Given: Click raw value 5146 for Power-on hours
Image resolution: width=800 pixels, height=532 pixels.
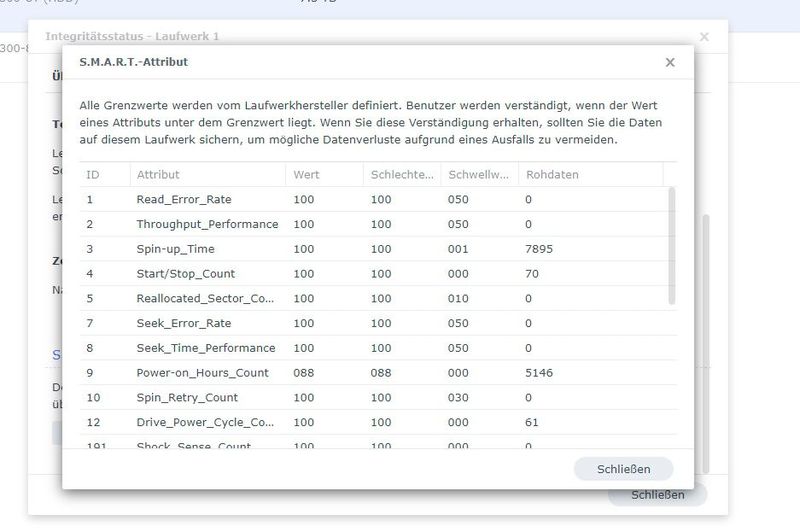Looking at the screenshot, I should (x=539, y=373).
